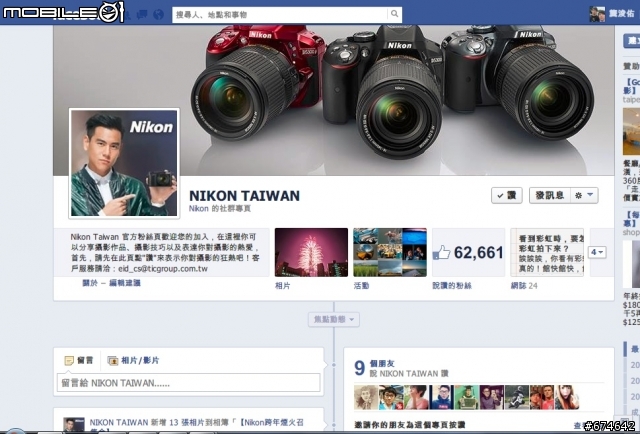640x434 pixels.
Task: Click the Nikon cameras cover photo
Action: pyautogui.click(x=333, y=100)
